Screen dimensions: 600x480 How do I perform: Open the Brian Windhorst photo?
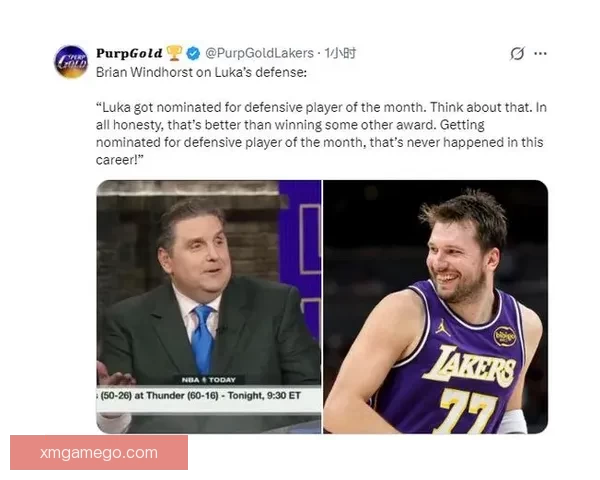click(209, 307)
